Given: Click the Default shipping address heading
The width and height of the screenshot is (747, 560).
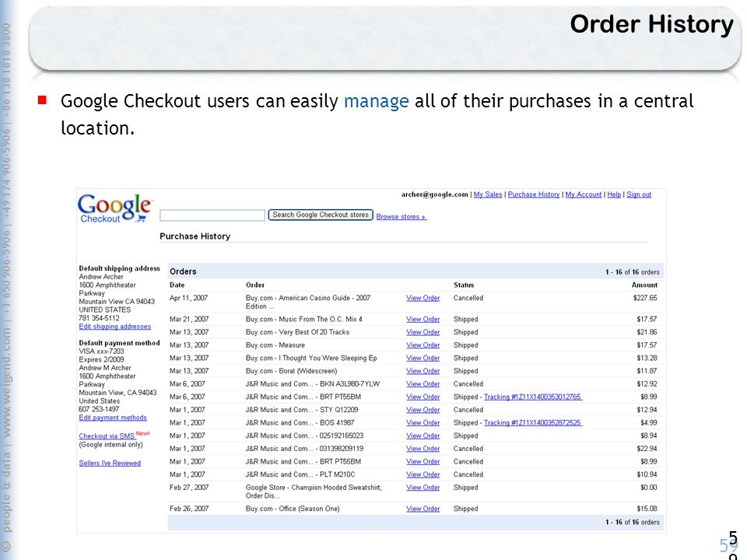Looking at the screenshot, I should [120, 268].
